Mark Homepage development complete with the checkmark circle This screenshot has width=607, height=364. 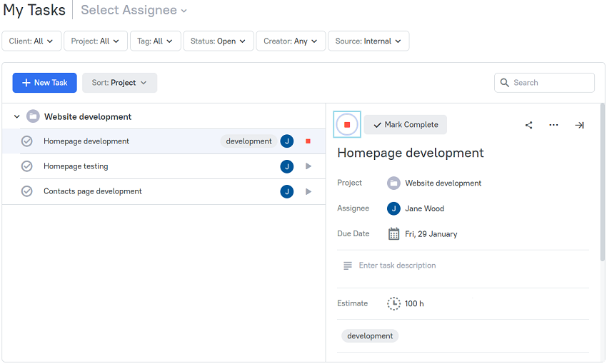tap(26, 141)
